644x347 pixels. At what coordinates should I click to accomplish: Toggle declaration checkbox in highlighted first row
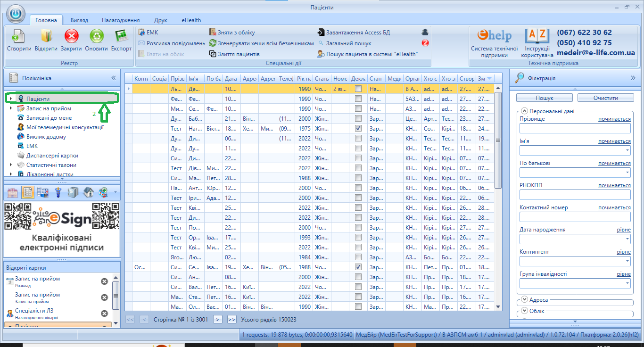pyautogui.click(x=359, y=89)
